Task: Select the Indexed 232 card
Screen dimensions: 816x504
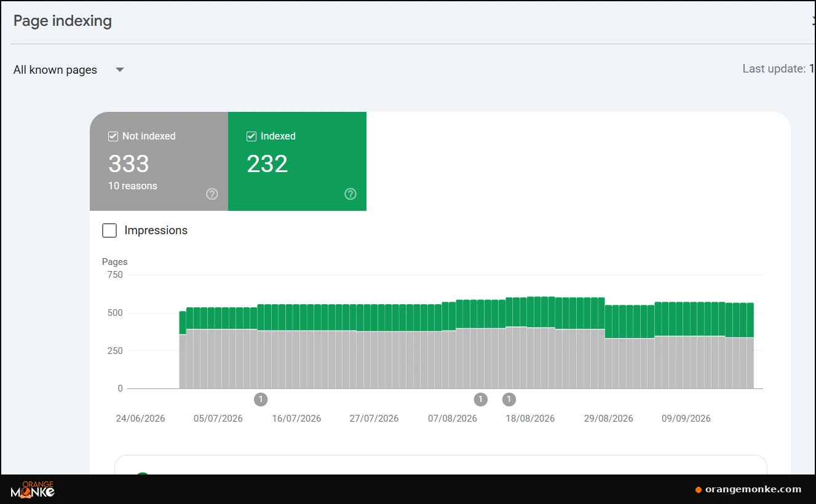Action: pos(297,161)
